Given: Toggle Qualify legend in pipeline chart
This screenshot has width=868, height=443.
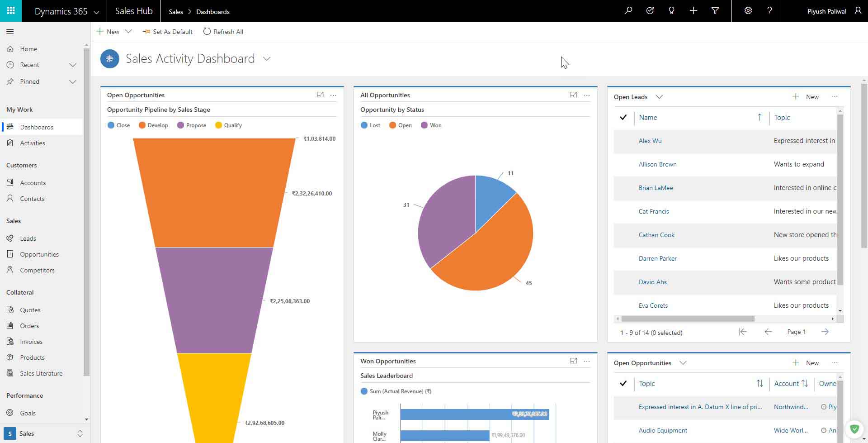Looking at the screenshot, I should point(228,125).
